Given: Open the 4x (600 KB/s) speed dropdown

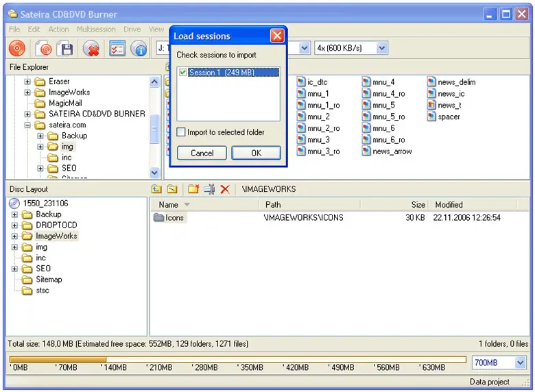Looking at the screenshot, I should 382,48.
